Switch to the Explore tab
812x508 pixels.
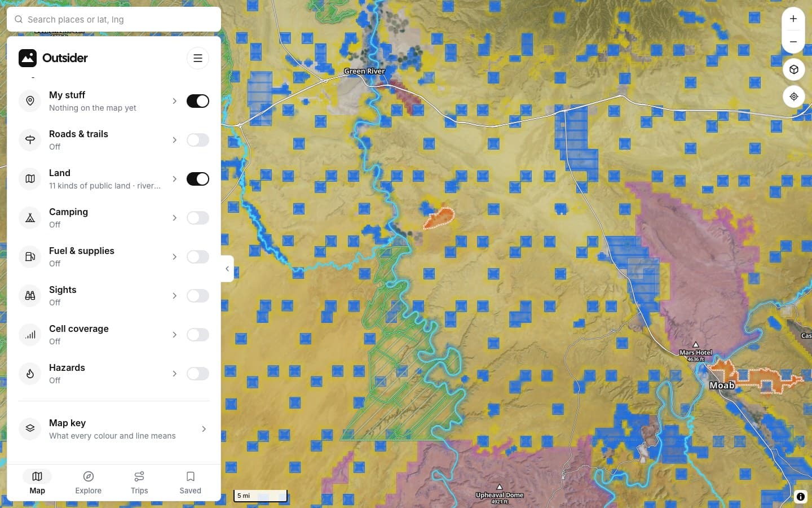[x=89, y=483]
